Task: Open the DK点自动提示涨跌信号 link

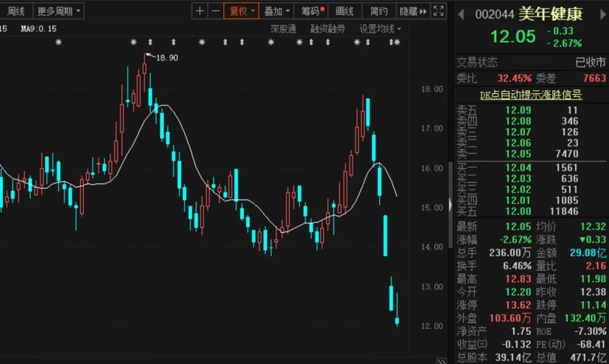Action: click(531, 95)
